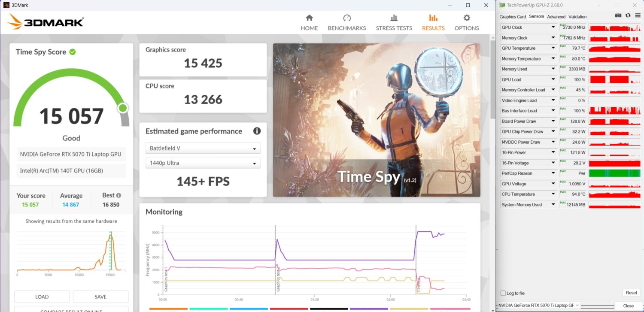Screen dimensions: 644x312
Task: Open the 1440p Ultra resolution dropdown
Action: (x=203, y=163)
